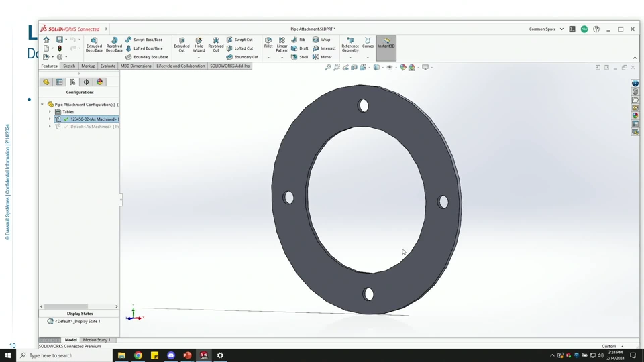
Task: Click the Rebuild traffic light icon
Action: click(x=60, y=48)
